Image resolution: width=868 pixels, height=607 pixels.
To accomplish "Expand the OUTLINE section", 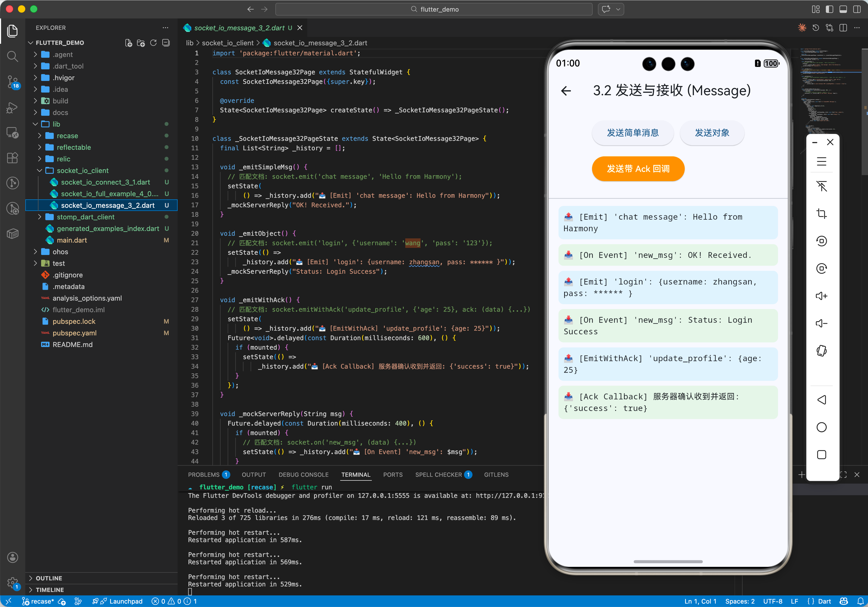I will [x=49, y=578].
